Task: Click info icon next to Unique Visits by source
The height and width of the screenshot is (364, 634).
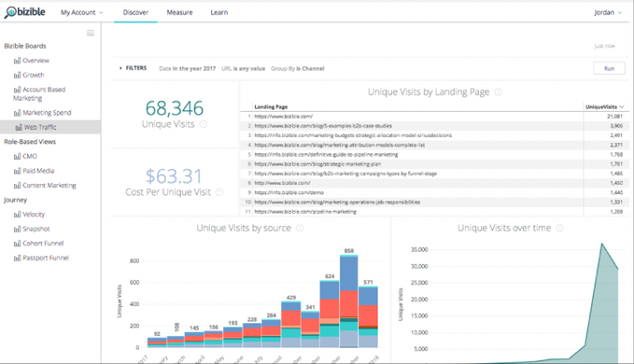Action: (x=300, y=228)
